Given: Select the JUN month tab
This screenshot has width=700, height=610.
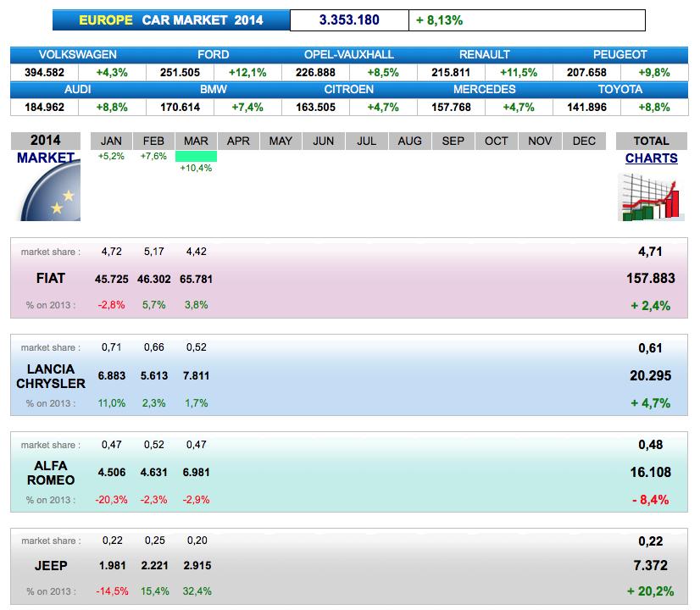Looking at the screenshot, I should pyautogui.click(x=323, y=141).
